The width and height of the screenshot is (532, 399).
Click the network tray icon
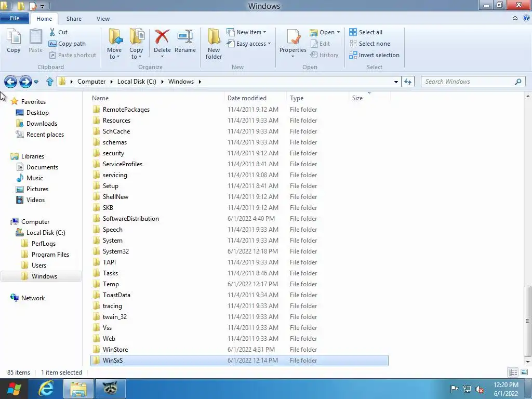click(467, 389)
